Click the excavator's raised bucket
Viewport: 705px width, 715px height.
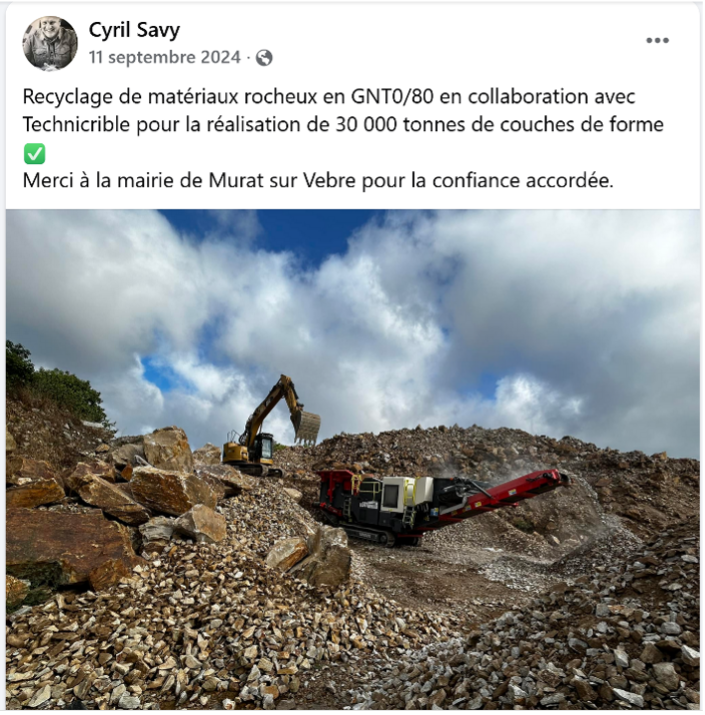[x=306, y=426]
